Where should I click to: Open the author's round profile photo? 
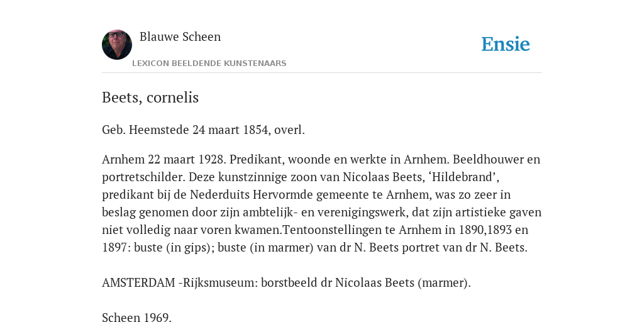[x=117, y=45]
